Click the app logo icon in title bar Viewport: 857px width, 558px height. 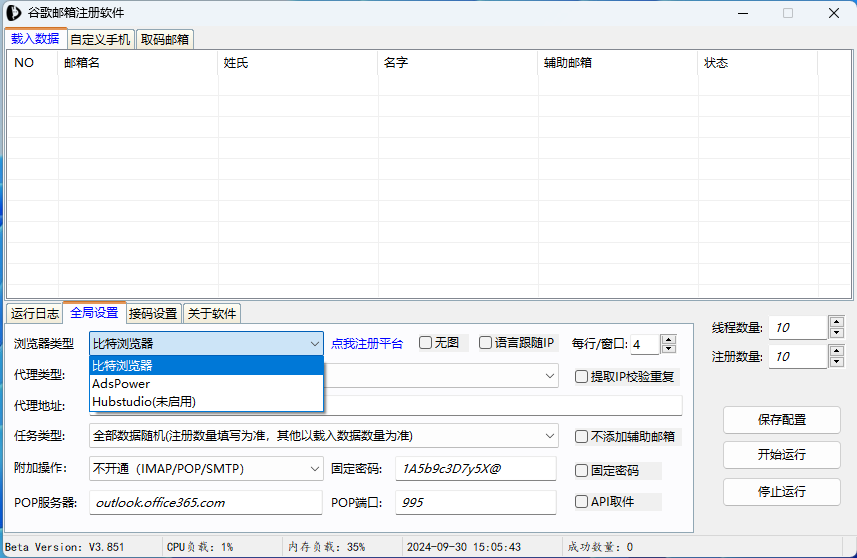(14, 13)
